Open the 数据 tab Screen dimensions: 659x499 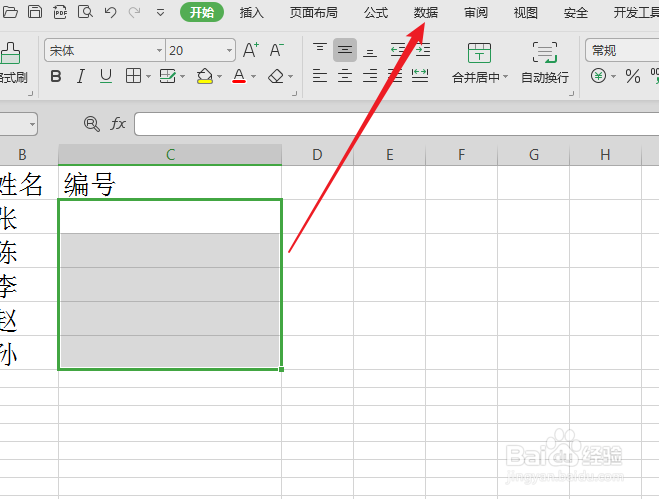pyautogui.click(x=426, y=13)
